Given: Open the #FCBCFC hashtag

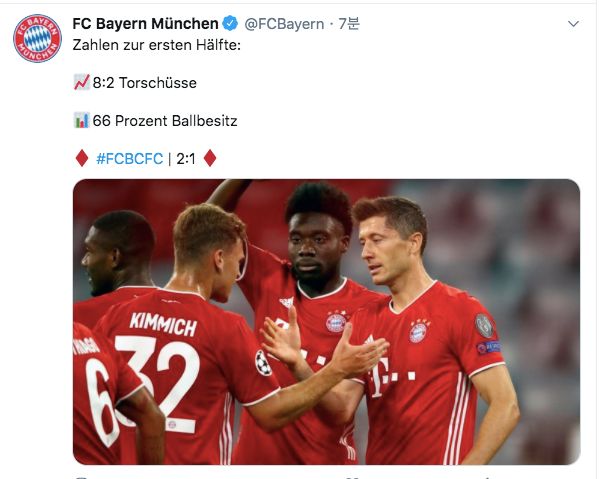Looking at the screenshot, I should point(130,158).
